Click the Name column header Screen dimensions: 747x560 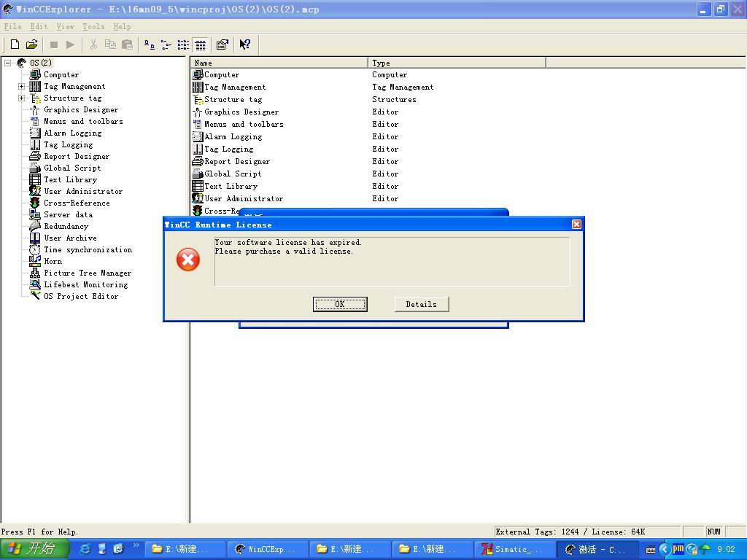coord(279,63)
